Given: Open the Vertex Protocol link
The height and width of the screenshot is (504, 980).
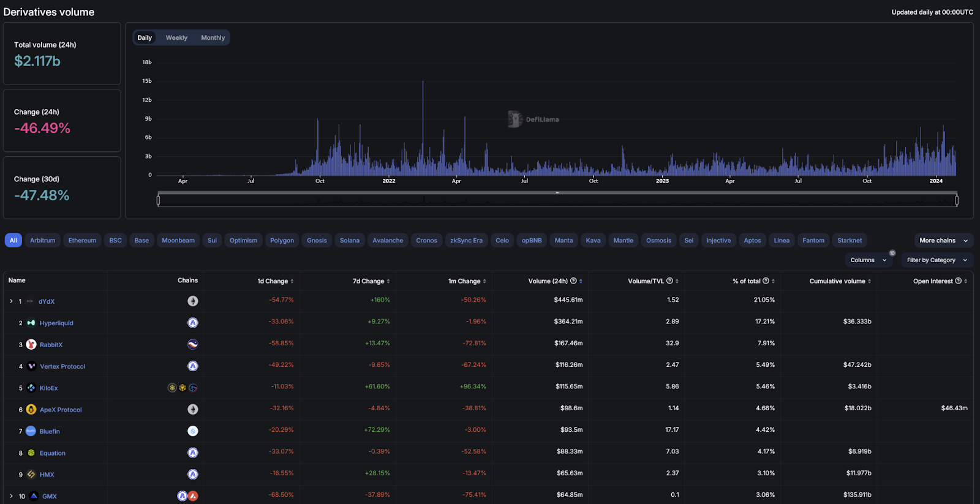Looking at the screenshot, I should [x=62, y=366].
